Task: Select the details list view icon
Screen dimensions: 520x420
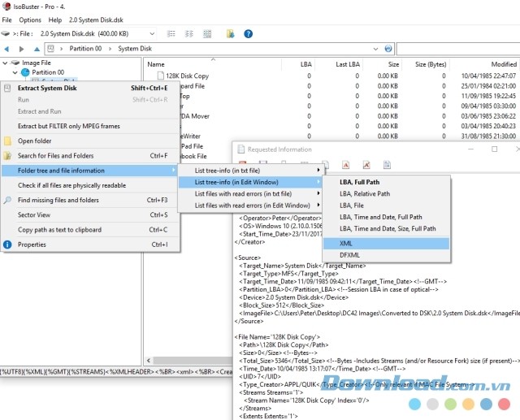Action: [x=171, y=33]
